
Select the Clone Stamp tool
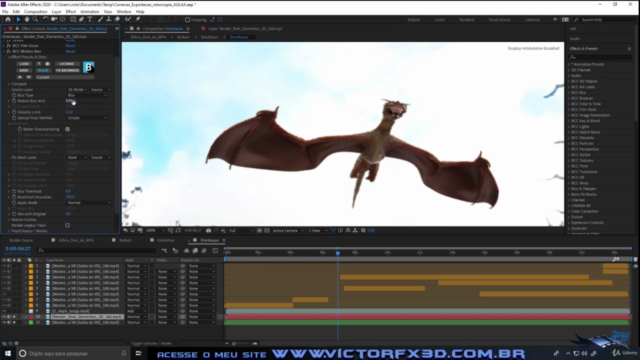click(x=109, y=20)
